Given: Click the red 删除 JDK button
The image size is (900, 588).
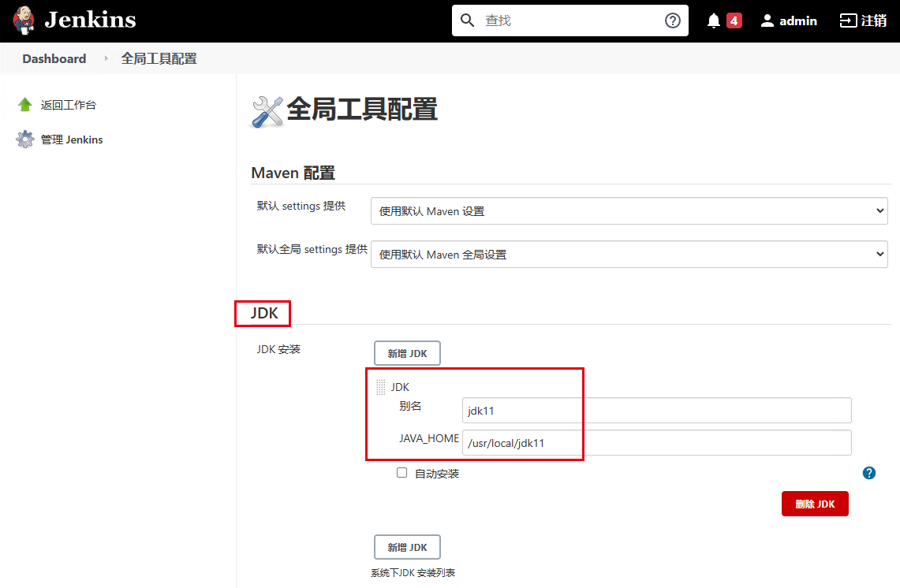Looking at the screenshot, I should (815, 504).
